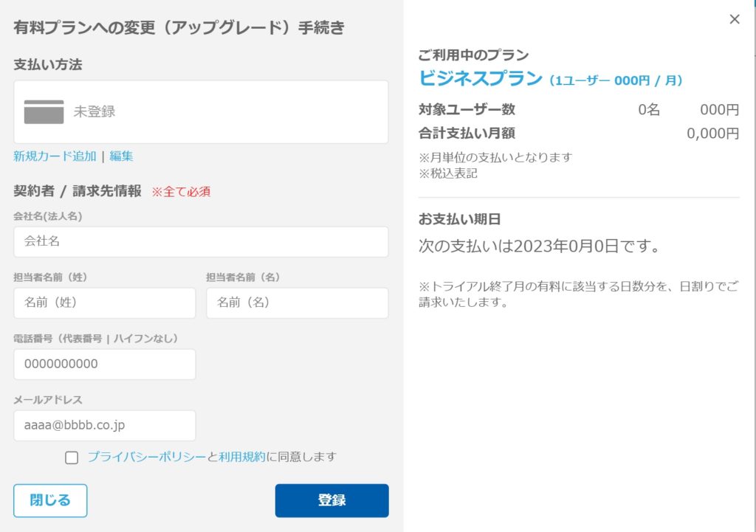Click the ビジネスプラン plan name

(x=481, y=78)
